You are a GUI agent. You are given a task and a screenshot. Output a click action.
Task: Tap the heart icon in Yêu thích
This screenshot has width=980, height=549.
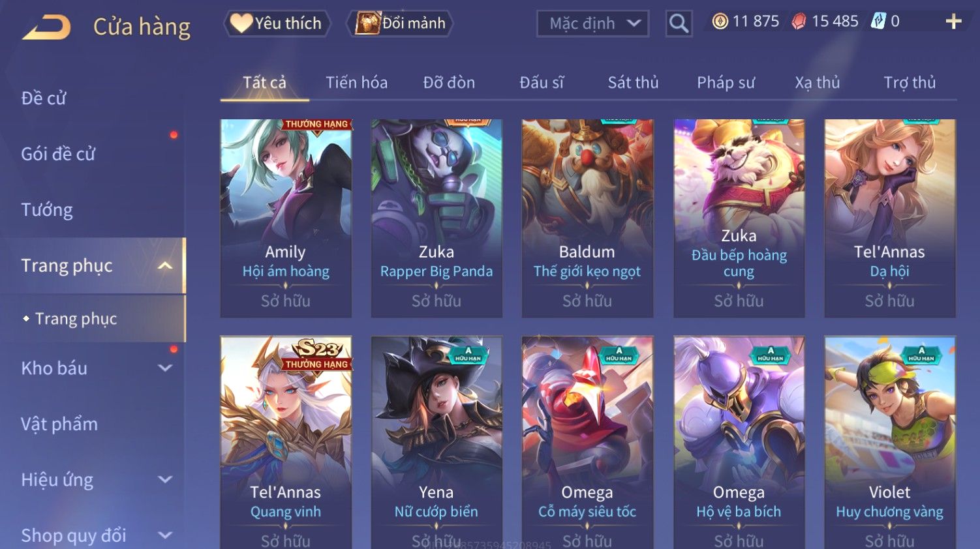[x=241, y=23]
